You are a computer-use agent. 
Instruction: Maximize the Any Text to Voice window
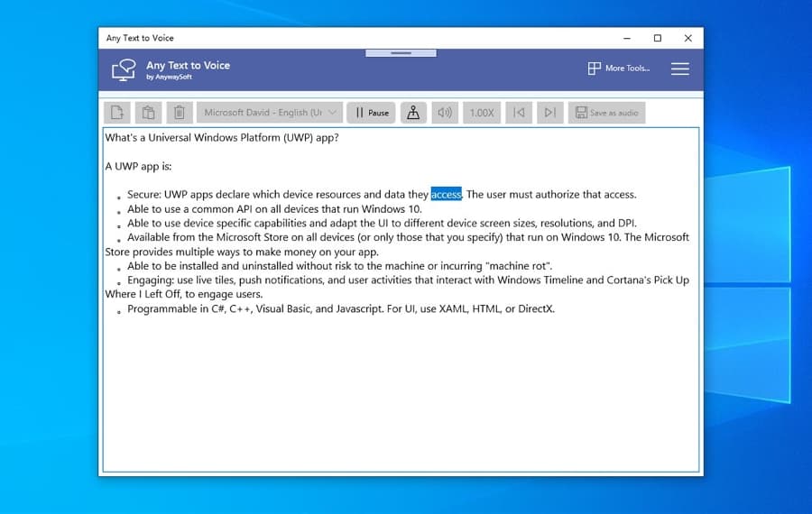(657, 38)
